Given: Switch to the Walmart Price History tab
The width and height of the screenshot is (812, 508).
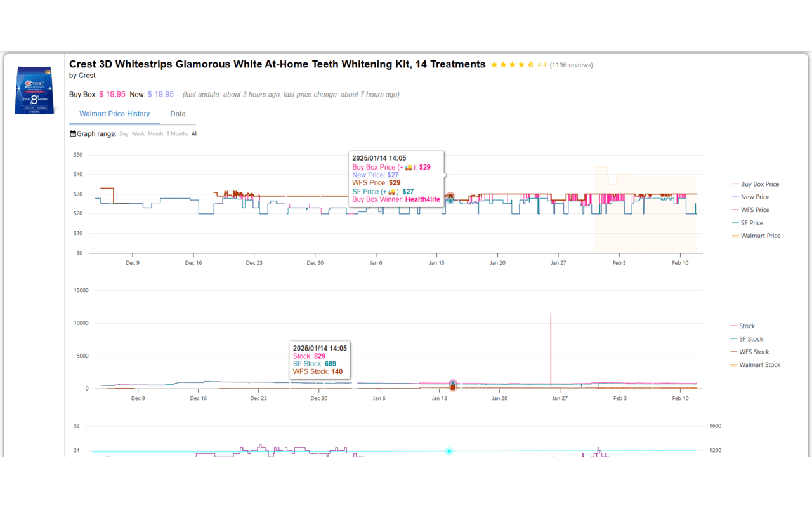Looking at the screenshot, I should (x=114, y=114).
